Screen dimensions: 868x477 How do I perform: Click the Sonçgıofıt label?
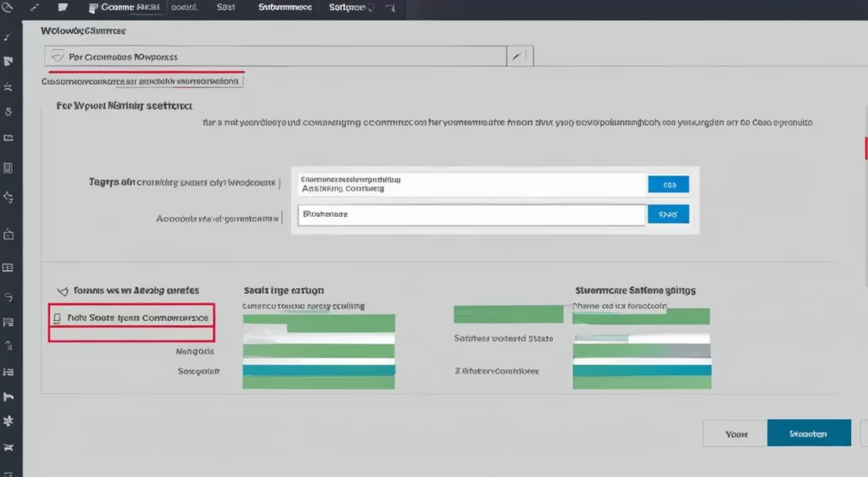point(198,371)
